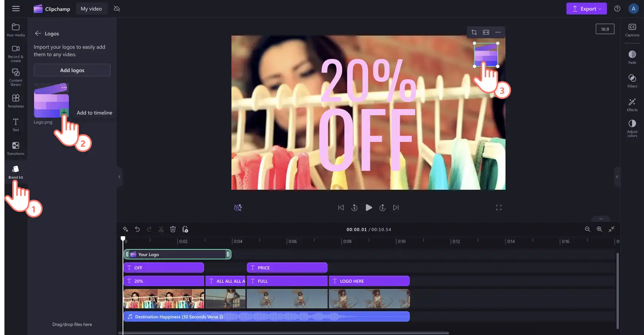Select the fit tool in preview toolbar
This screenshot has width=644, height=335.
(x=486, y=32)
